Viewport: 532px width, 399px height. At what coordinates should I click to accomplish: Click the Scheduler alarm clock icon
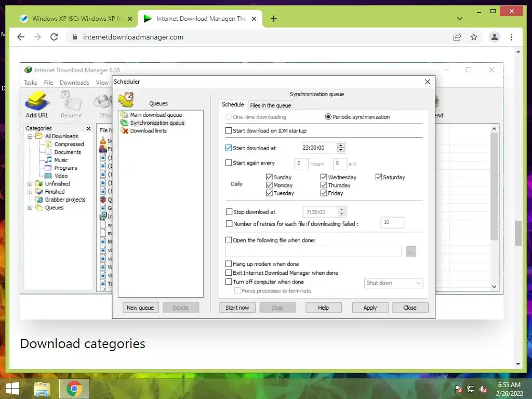[126, 99]
